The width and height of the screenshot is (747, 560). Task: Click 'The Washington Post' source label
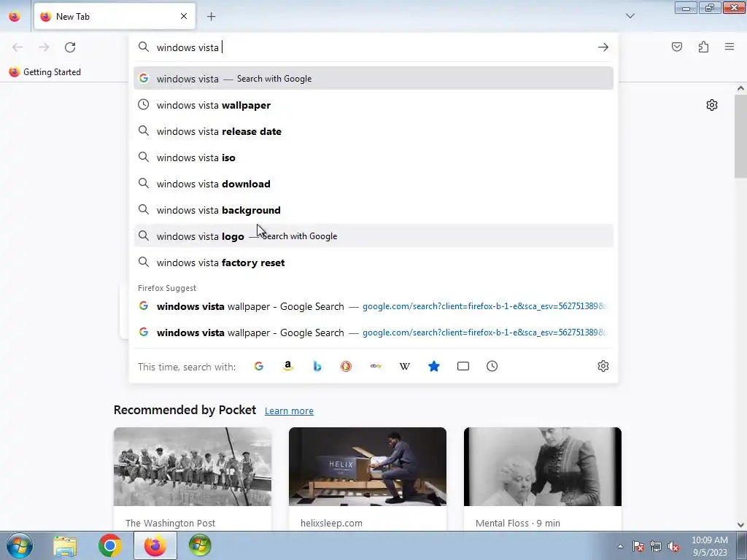[x=171, y=523]
